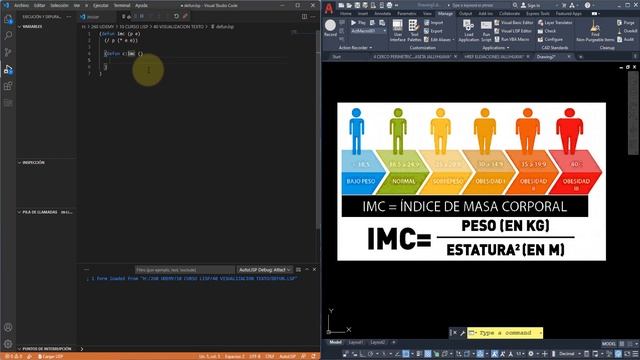Click Import in AutoCAD Customization panel
Image resolution: width=640 pixels, height=360 pixels.
(x=433, y=23)
